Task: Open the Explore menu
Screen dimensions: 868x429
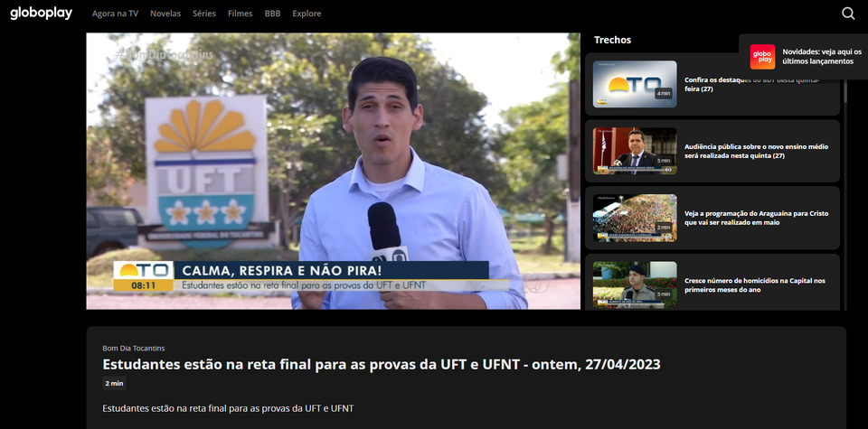Action: point(307,14)
